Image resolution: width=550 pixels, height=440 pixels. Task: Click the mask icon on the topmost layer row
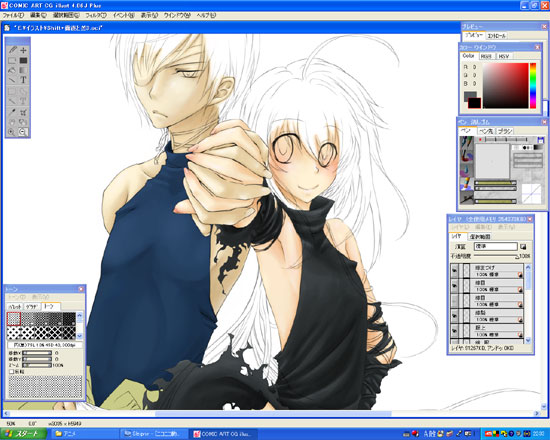pos(519,275)
